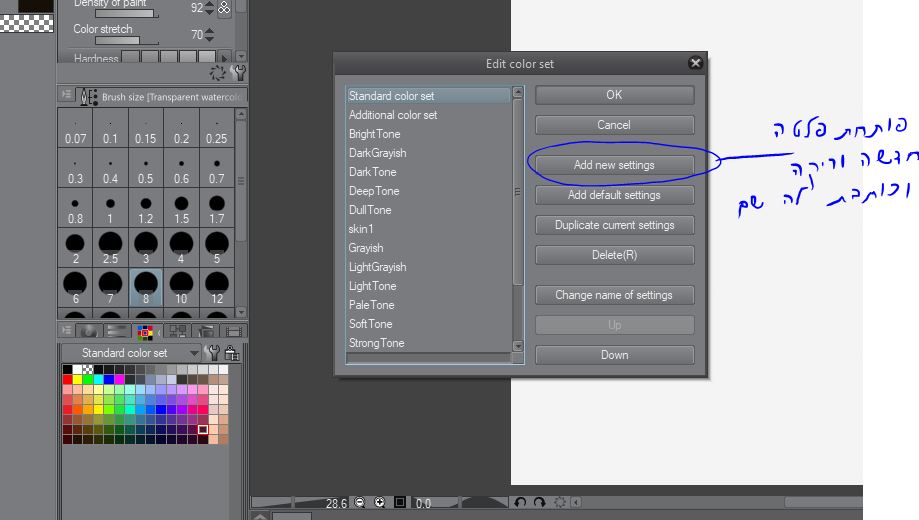Select Standard color set in list

point(428,96)
